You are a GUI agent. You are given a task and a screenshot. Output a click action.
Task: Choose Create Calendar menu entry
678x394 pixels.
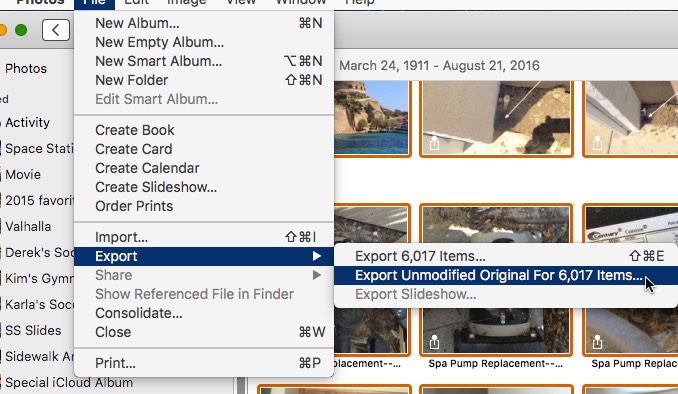[204, 168]
